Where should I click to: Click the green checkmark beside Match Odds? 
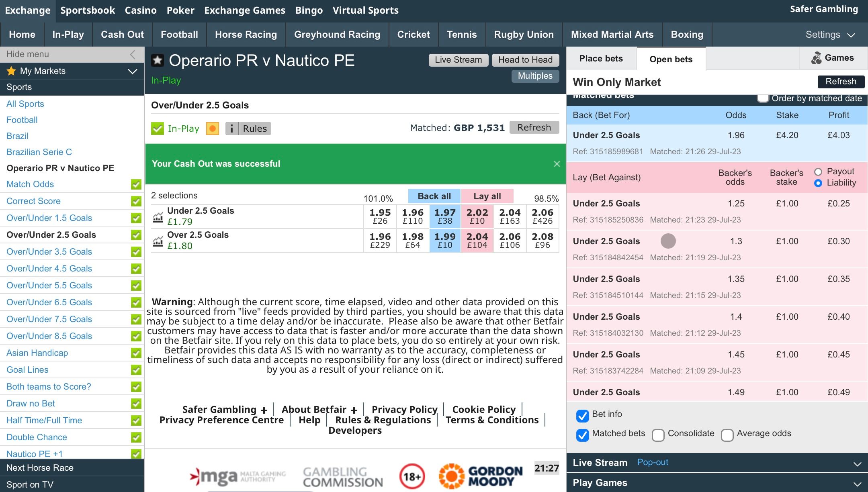pyautogui.click(x=136, y=184)
